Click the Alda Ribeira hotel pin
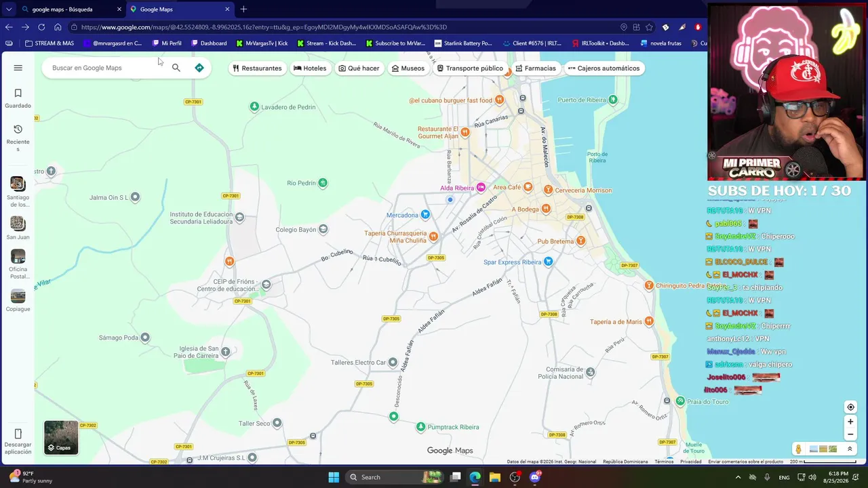This screenshot has height=488, width=868. point(481,188)
